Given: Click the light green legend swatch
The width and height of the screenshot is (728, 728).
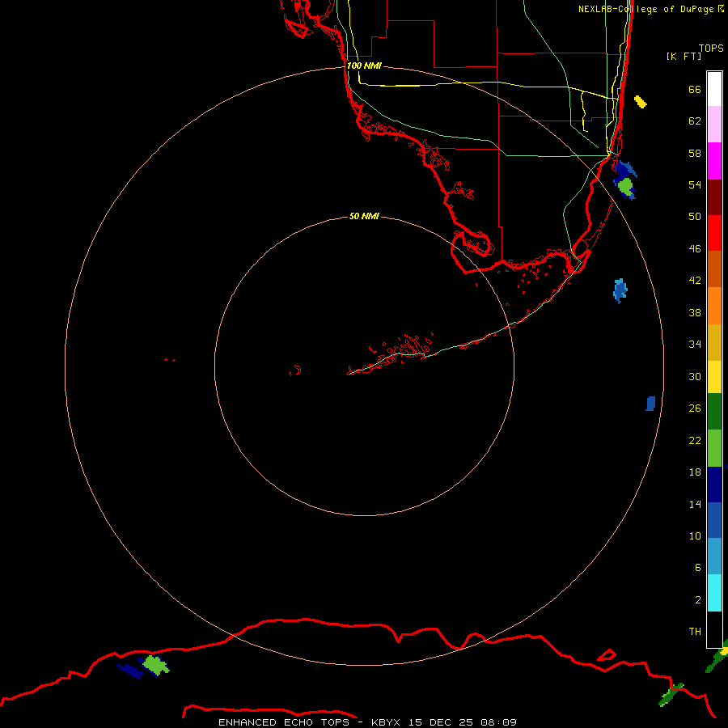Looking at the screenshot, I should pyautogui.click(x=714, y=448).
